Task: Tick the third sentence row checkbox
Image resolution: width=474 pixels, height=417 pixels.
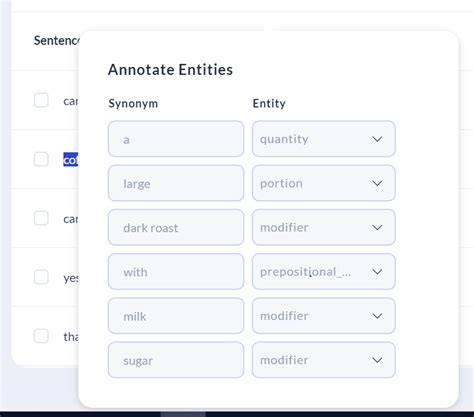Action: point(41,218)
